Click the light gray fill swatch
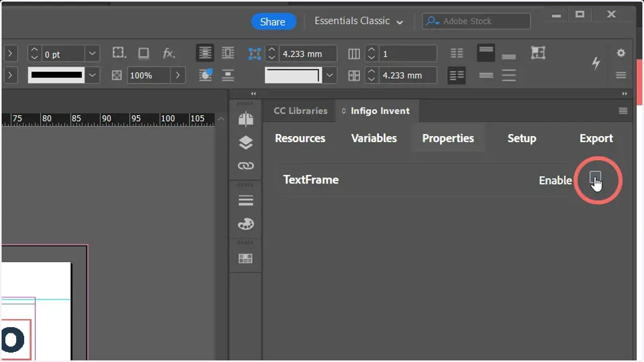This screenshot has height=362, width=644. pyautogui.click(x=294, y=76)
